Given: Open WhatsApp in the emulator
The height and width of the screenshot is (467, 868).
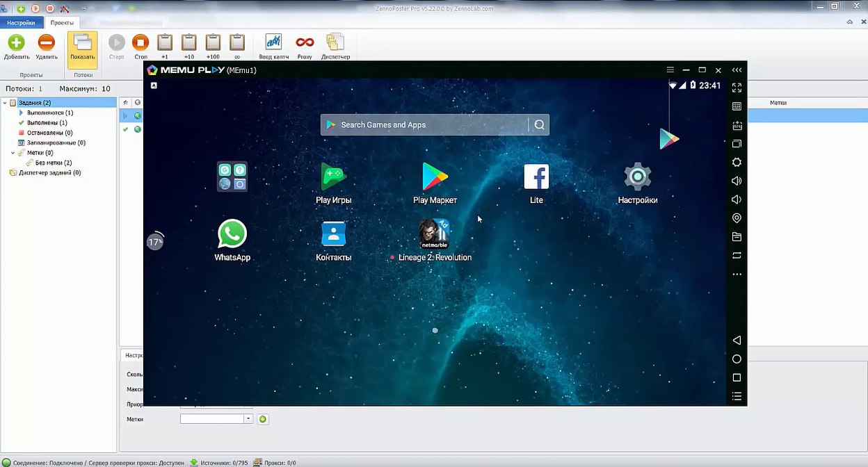Looking at the screenshot, I should pos(232,235).
